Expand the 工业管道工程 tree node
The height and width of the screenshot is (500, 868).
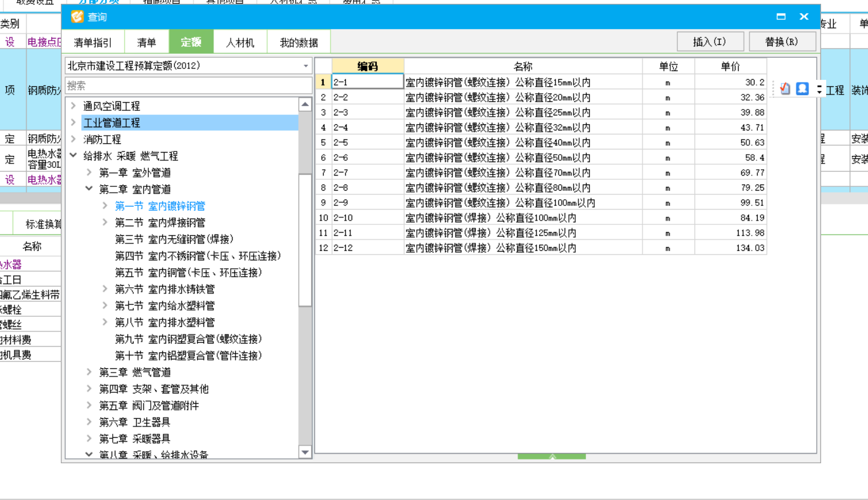[x=73, y=122]
